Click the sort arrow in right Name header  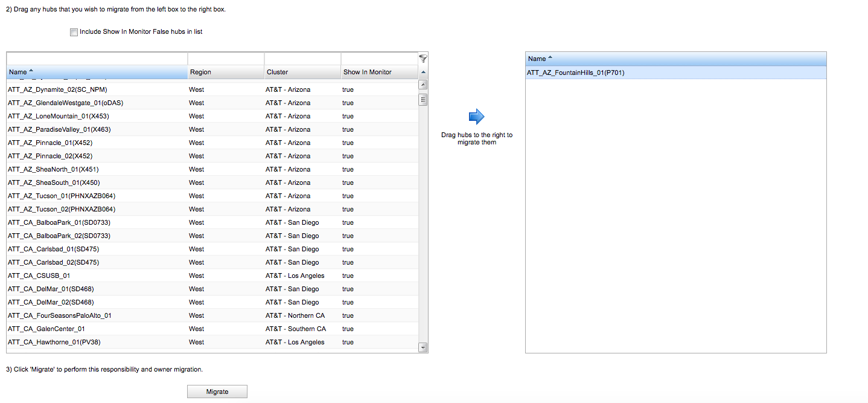click(550, 58)
